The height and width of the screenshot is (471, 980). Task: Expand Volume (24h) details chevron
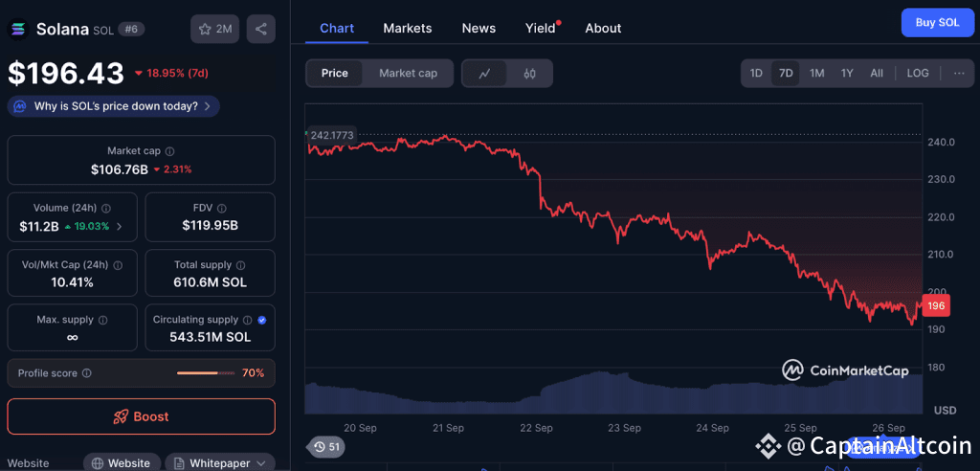[x=120, y=227]
